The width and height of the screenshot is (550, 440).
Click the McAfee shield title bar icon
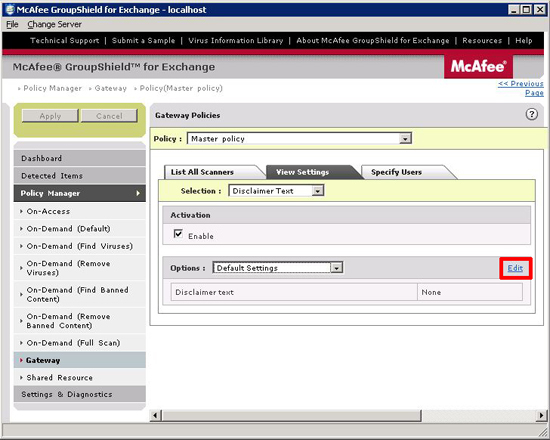(10, 9)
